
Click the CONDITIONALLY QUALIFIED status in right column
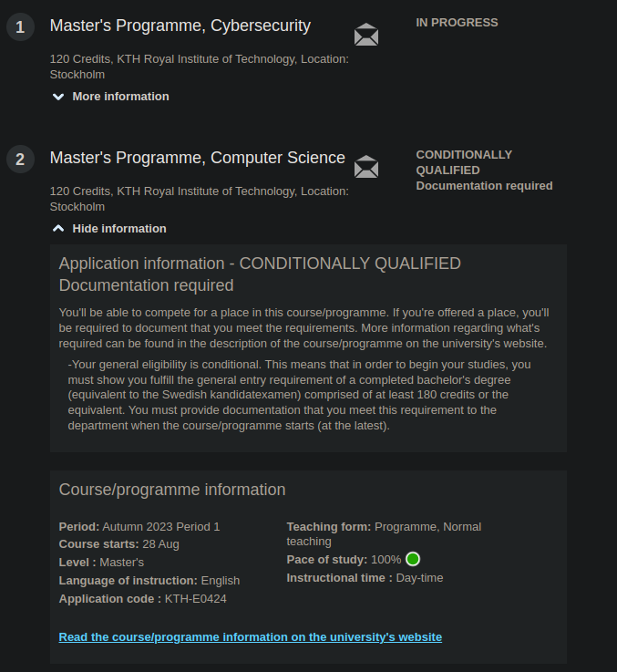(464, 162)
